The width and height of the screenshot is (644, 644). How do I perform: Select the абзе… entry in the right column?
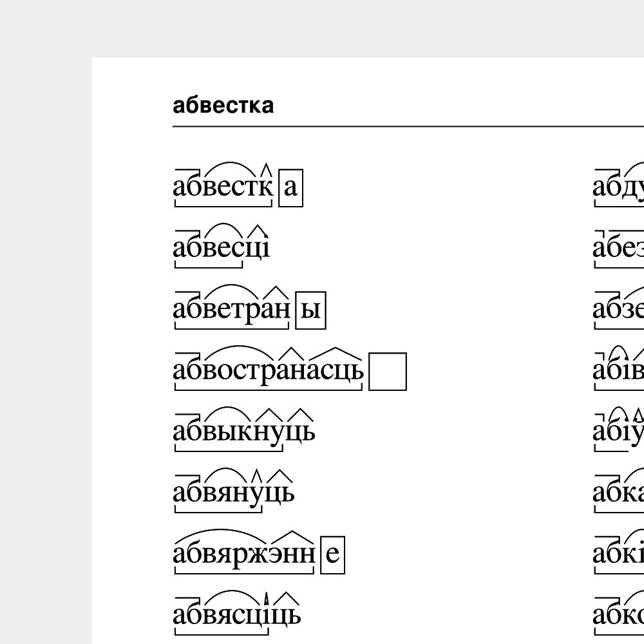[x=618, y=310]
